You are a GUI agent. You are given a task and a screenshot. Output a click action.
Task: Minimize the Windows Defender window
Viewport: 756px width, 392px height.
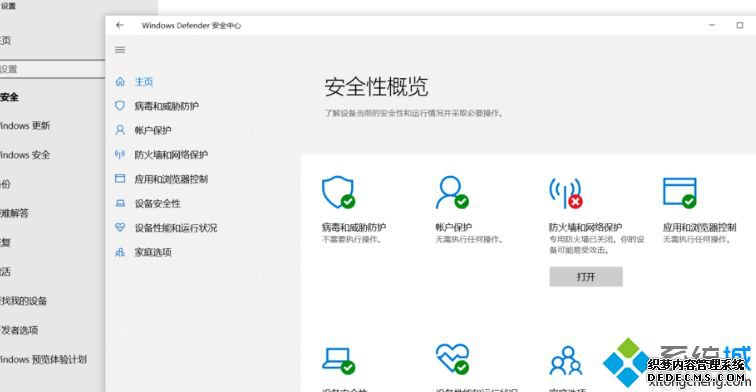click(712, 25)
